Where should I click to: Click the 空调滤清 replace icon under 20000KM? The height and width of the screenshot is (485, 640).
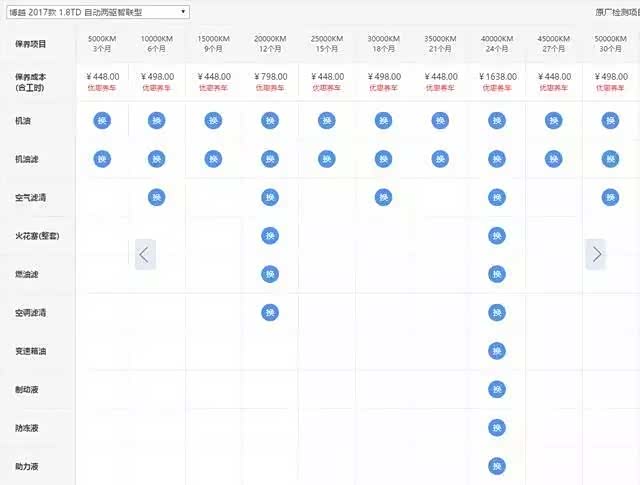pyautogui.click(x=270, y=312)
